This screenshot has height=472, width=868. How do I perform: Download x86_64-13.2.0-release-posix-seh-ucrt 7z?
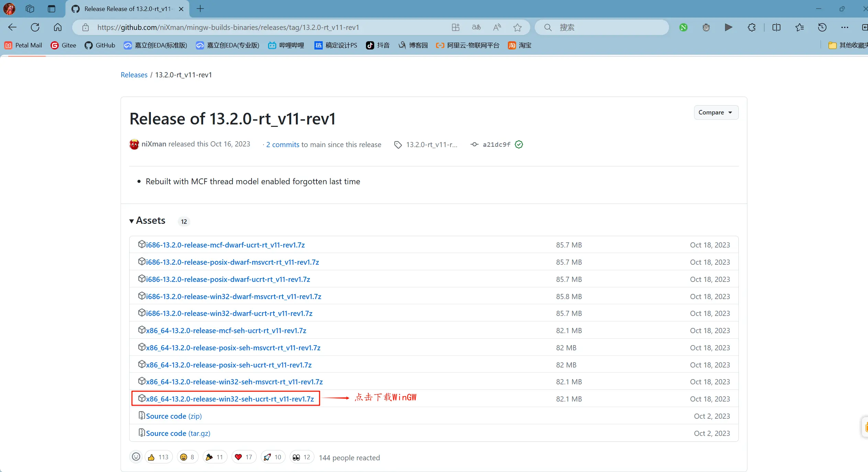pyautogui.click(x=229, y=365)
